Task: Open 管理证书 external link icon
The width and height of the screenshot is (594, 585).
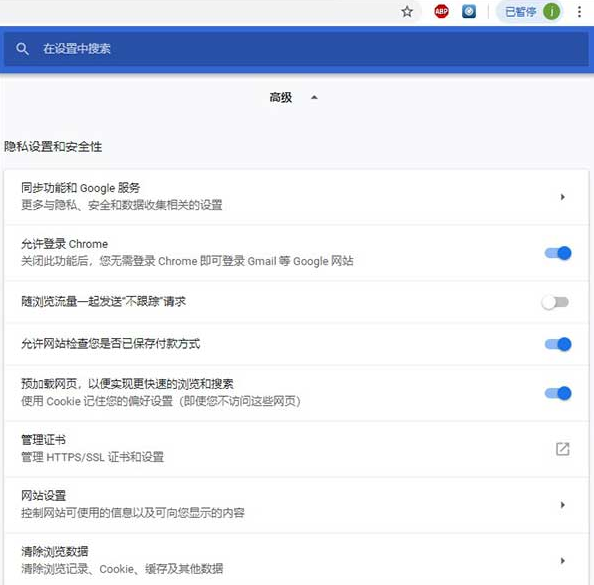Action: click(563, 449)
